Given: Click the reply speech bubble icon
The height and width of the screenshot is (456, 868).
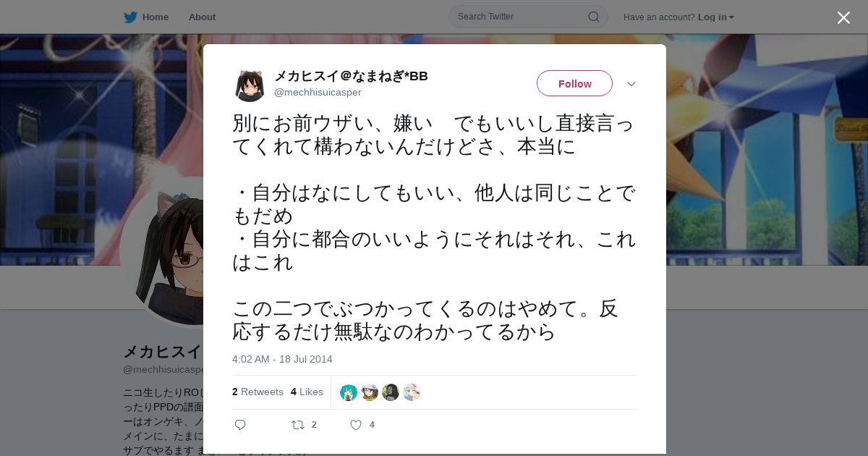Looking at the screenshot, I should pyautogui.click(x=240, y=425).
